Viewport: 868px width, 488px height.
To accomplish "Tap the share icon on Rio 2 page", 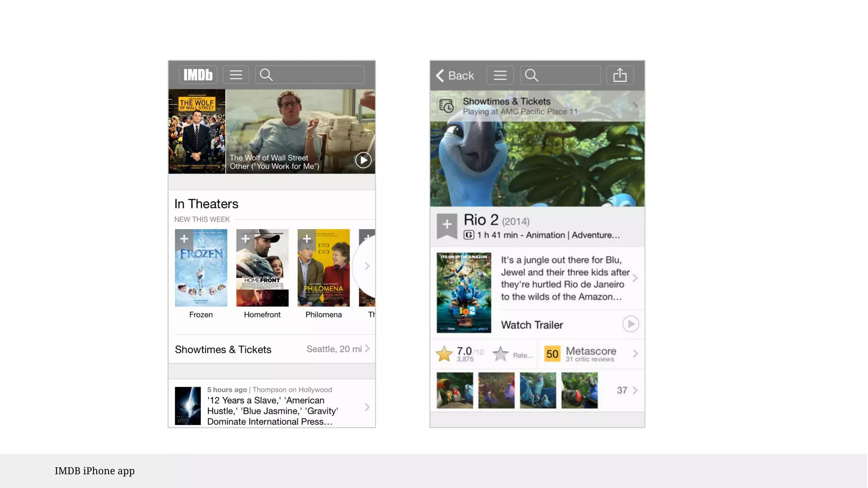I will pyautogui.click(x=620, y=75).
